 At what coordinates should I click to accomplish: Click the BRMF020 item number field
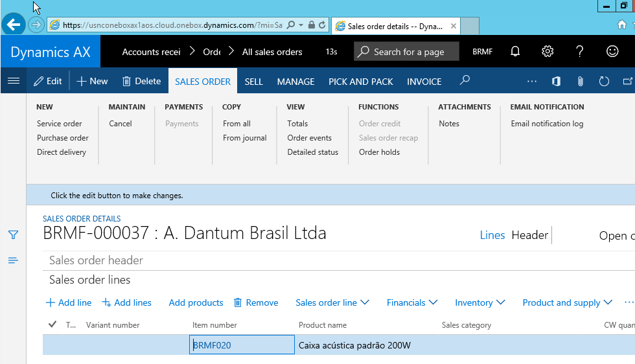click(242, 345)
